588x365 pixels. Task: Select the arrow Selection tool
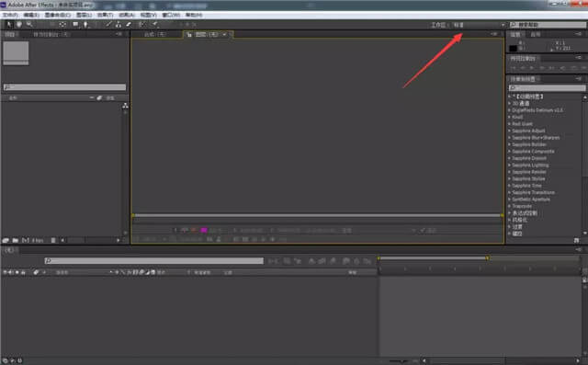point(9,25)
